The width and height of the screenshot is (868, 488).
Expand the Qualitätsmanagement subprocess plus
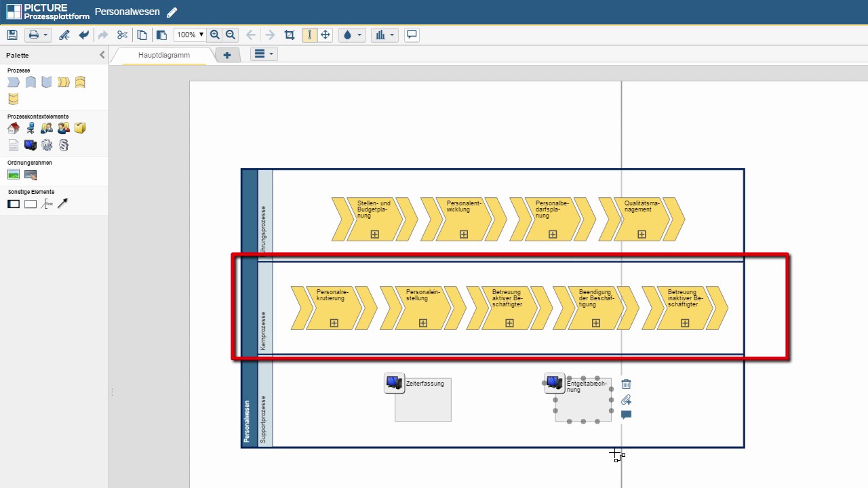(x=642, y=235)
